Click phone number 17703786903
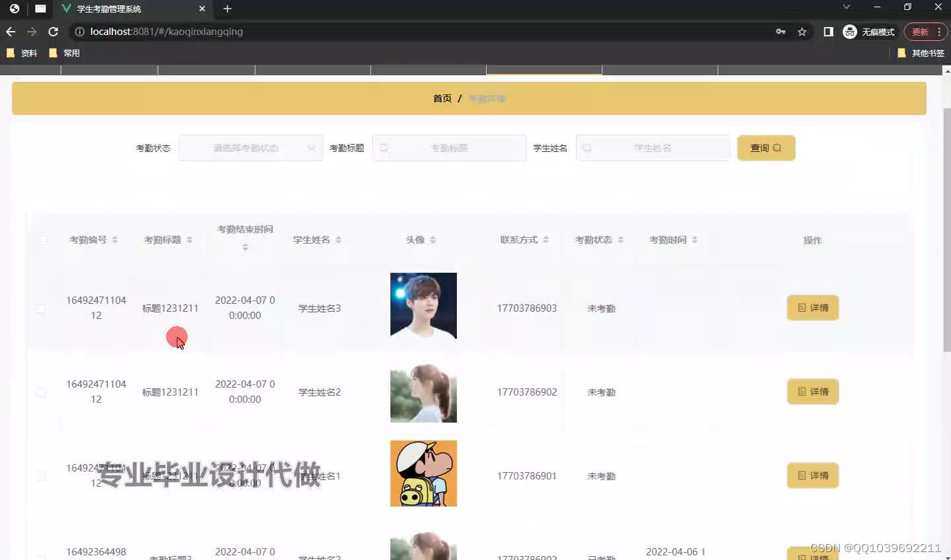Viewport: 951px width, 560px height. pos(527,308)
